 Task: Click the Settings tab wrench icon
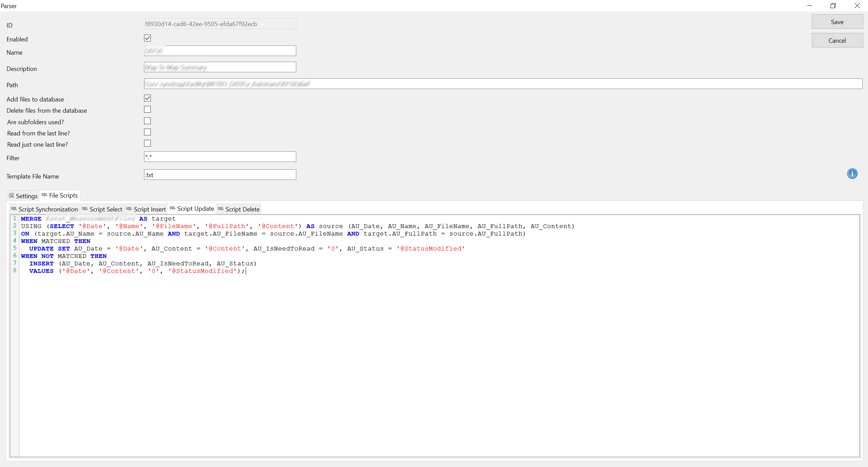point(11,195)
